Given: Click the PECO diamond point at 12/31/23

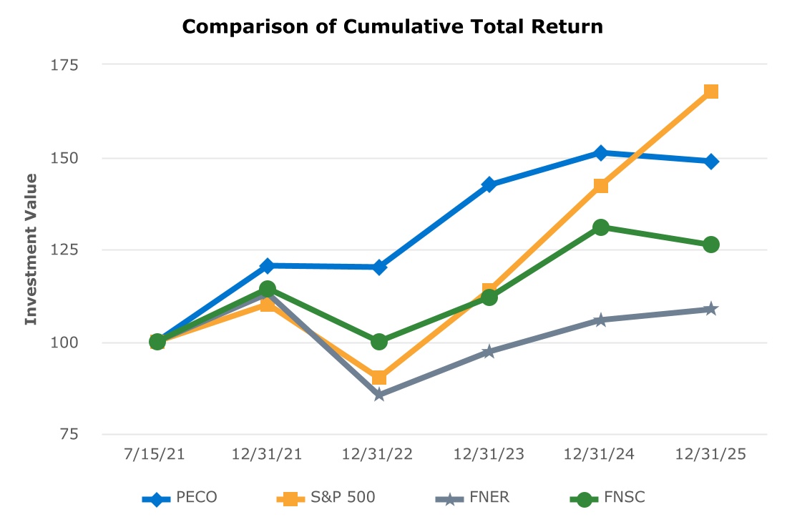Looking at the screenshot, I should coord(489,184).
